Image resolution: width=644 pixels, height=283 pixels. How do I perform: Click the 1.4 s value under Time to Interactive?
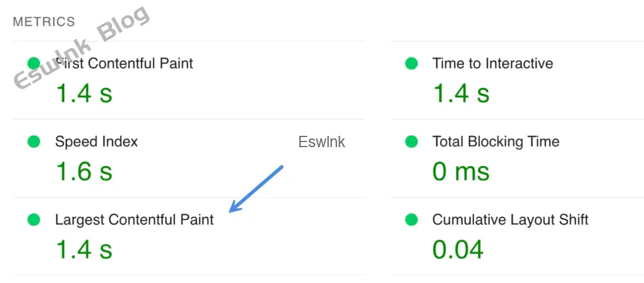point(461,93)
